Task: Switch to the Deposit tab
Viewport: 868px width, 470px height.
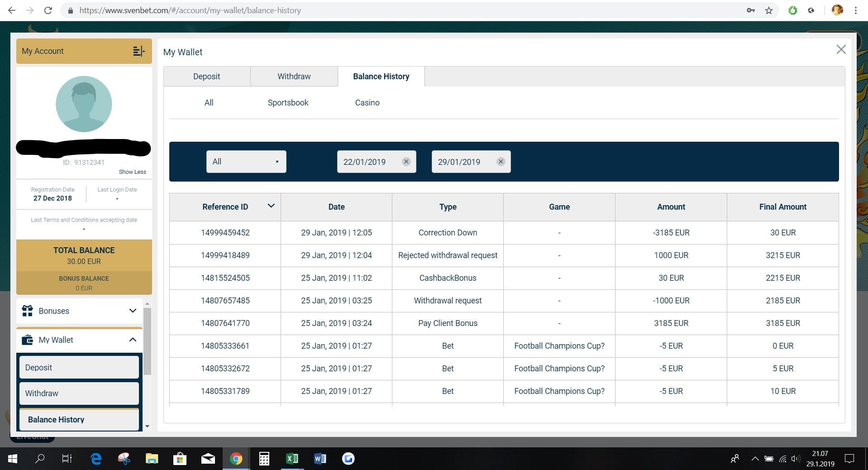Action: tap(206, 76)
